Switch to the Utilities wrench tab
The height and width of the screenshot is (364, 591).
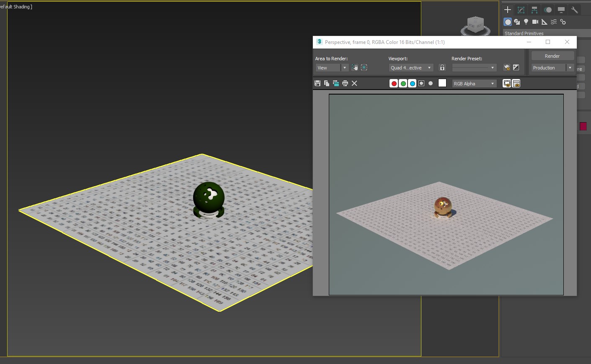(575, 10)
